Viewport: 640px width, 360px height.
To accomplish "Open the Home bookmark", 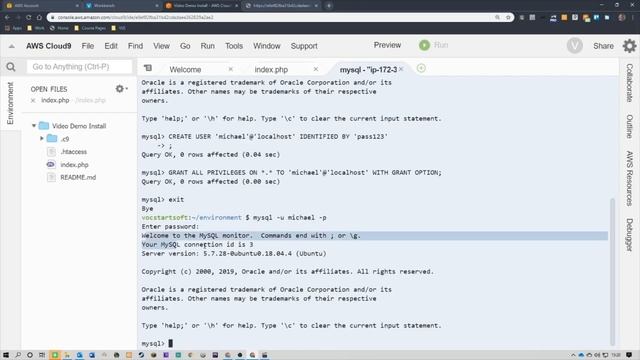I will point(59,28).
